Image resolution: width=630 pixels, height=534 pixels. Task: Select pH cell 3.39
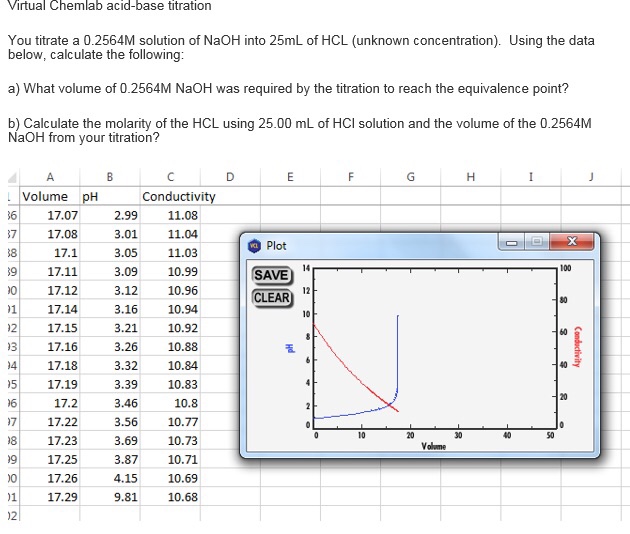pos(110,385)
